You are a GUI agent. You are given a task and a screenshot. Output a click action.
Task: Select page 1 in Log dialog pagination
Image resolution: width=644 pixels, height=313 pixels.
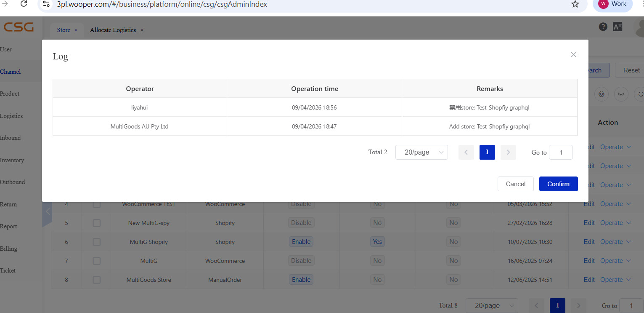[487, 152]
